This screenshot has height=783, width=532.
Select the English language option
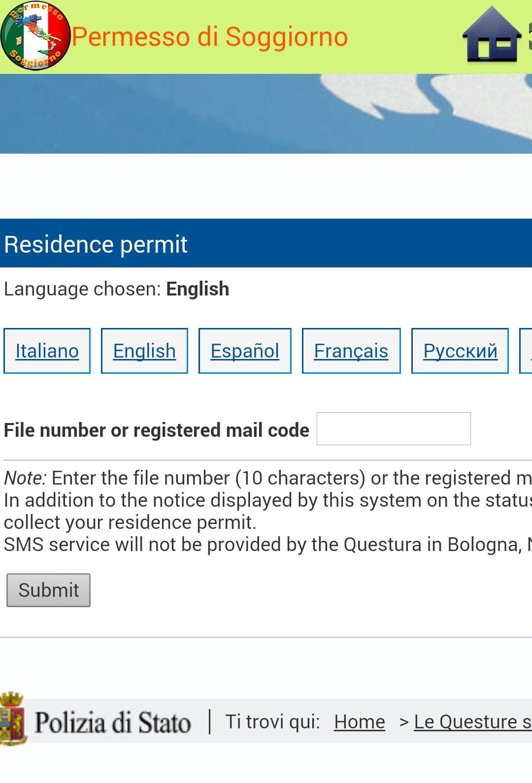click(144, 351)
